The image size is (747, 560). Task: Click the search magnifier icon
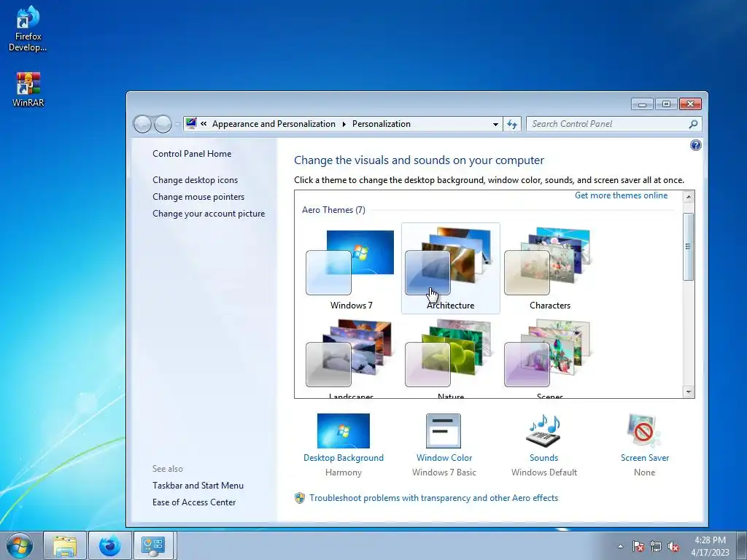point(693,124)
